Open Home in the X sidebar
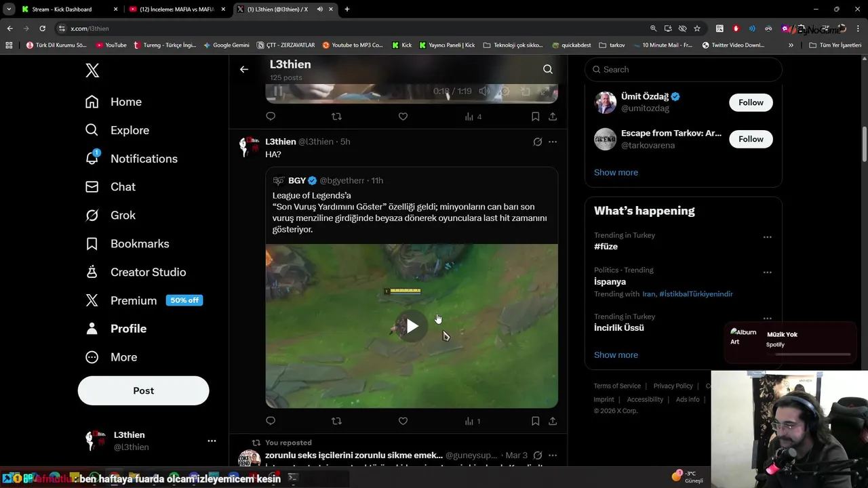Viewport: 868px width, 488px height. [113, 102]
